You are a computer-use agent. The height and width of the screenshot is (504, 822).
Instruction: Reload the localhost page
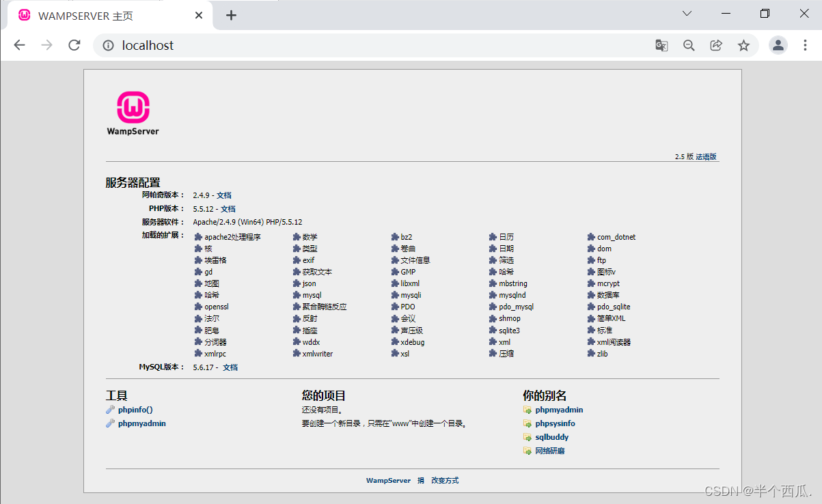(74, 45)
